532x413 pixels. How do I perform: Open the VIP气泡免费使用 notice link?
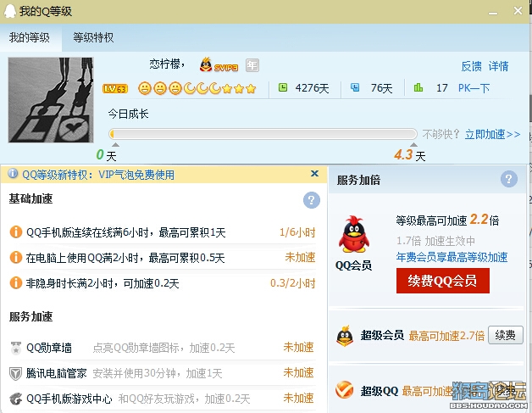coord(136,175)
